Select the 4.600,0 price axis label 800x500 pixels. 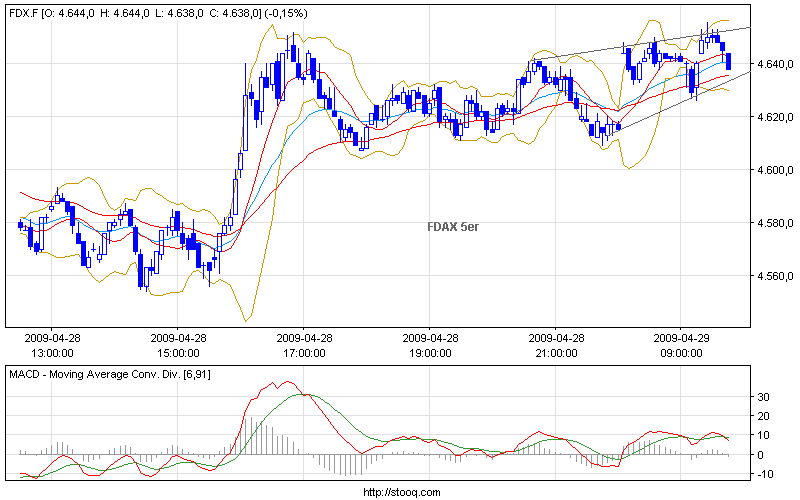775,170
